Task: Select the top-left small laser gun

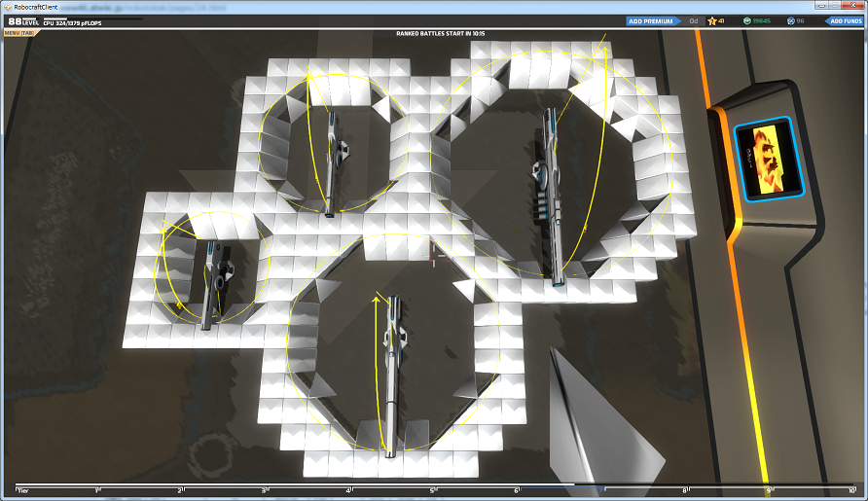Action: [x=333, y=163]
